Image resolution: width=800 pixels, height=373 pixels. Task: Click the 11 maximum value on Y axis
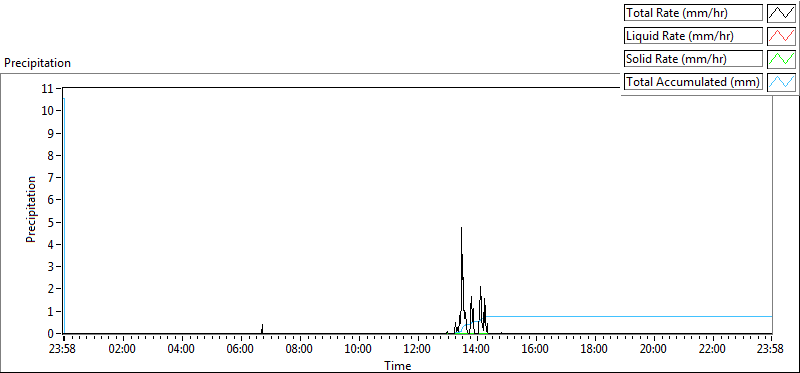(x=48, y=89)
